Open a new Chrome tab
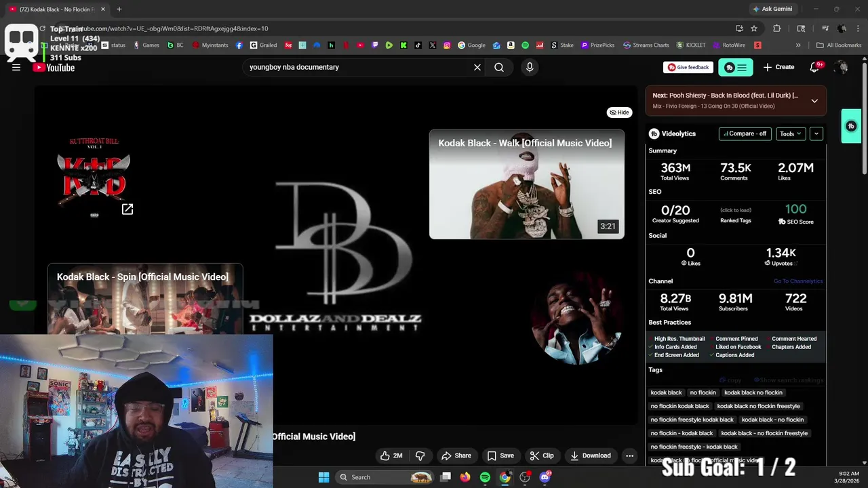 [119, 9]
